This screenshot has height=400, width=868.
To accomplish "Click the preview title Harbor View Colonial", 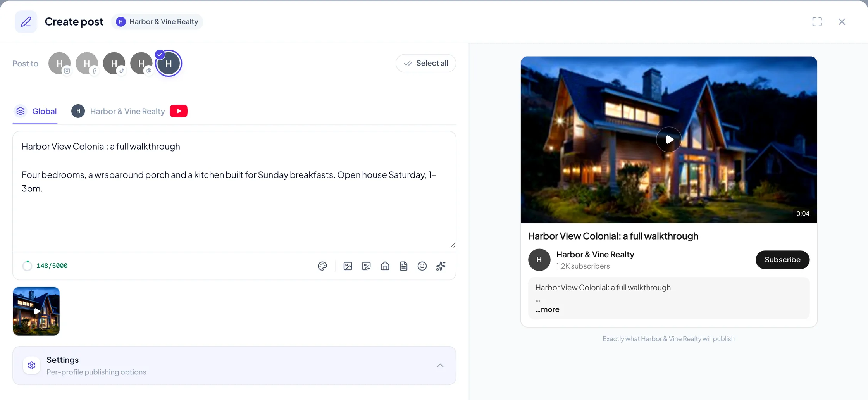I will coord(613,236).
